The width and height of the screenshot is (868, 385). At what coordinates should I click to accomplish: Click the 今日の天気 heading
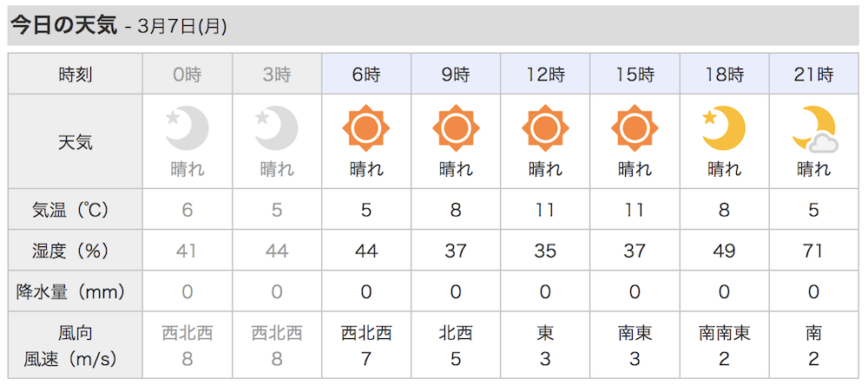click(63, 26)
